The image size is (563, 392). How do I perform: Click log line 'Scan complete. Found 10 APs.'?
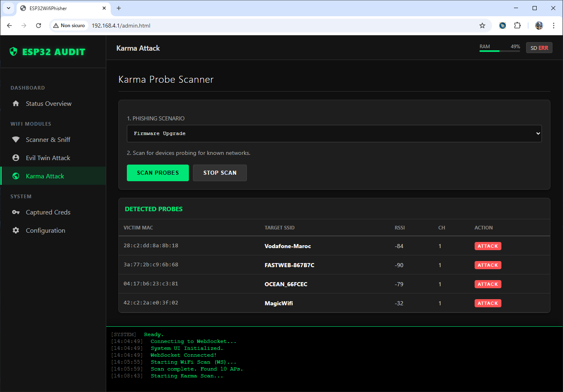(x=197, y=369)
